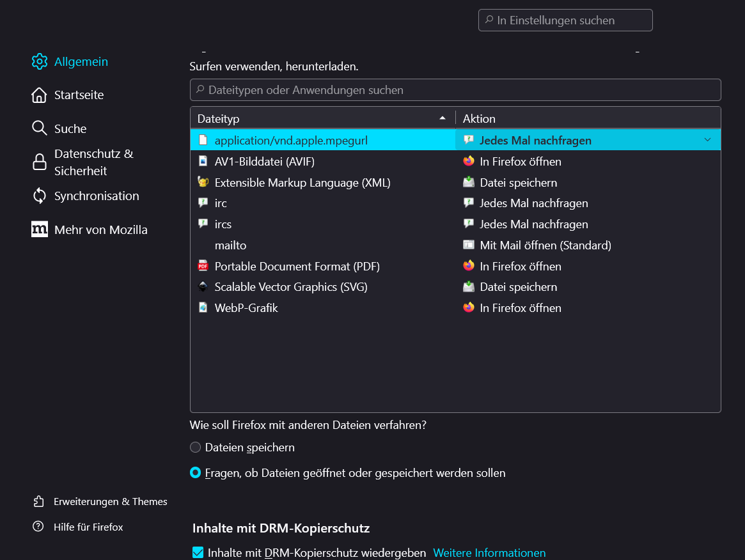
Task: Select the Dateien speichern radio button
Action: (195, 447)
